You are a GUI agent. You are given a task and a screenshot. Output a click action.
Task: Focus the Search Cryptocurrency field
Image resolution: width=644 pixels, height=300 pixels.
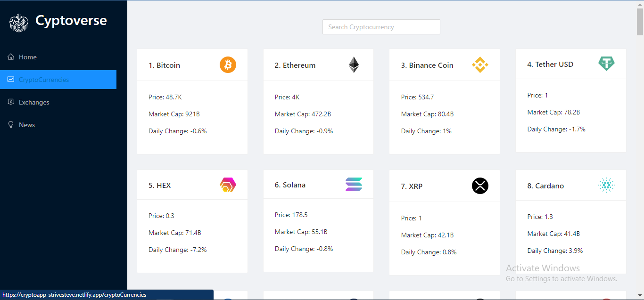click(x=381, y=27)
